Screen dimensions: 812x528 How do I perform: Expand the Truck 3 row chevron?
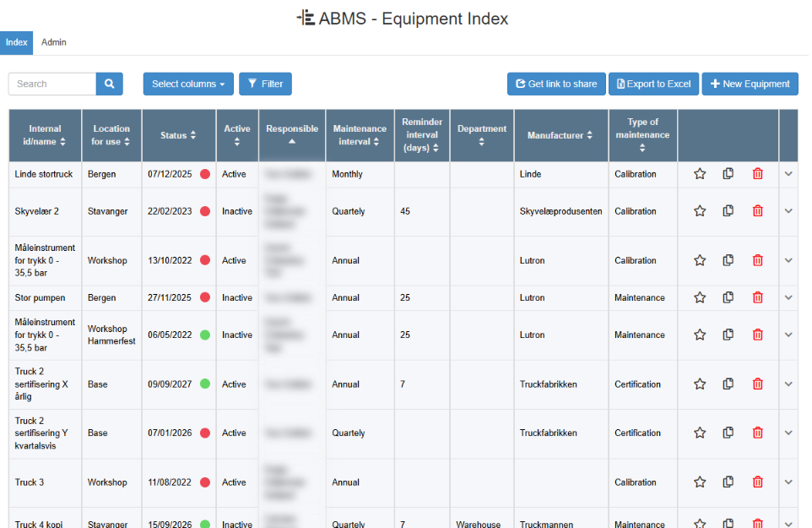tap(788, 482)
